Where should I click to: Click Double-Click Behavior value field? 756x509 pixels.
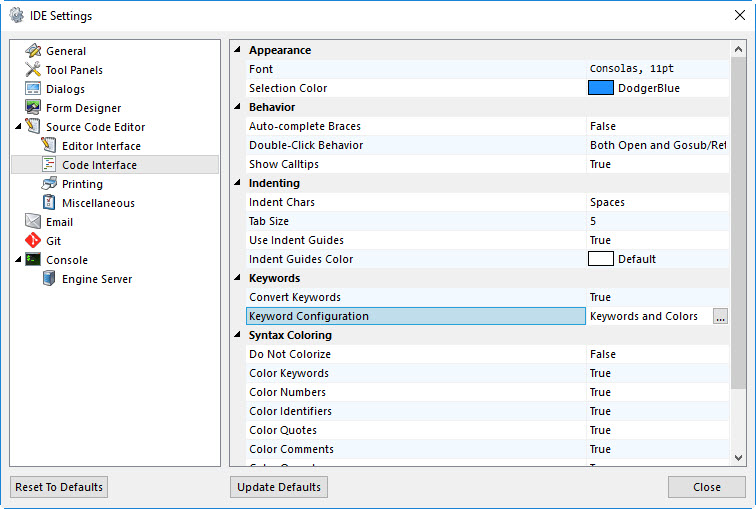pyautogui.click(x=657, y=145)
